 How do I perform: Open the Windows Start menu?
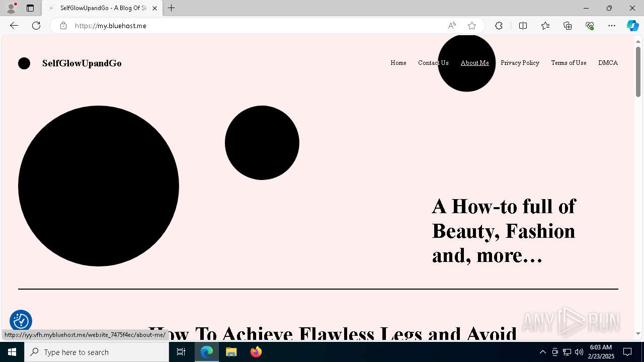coord(12,352)
